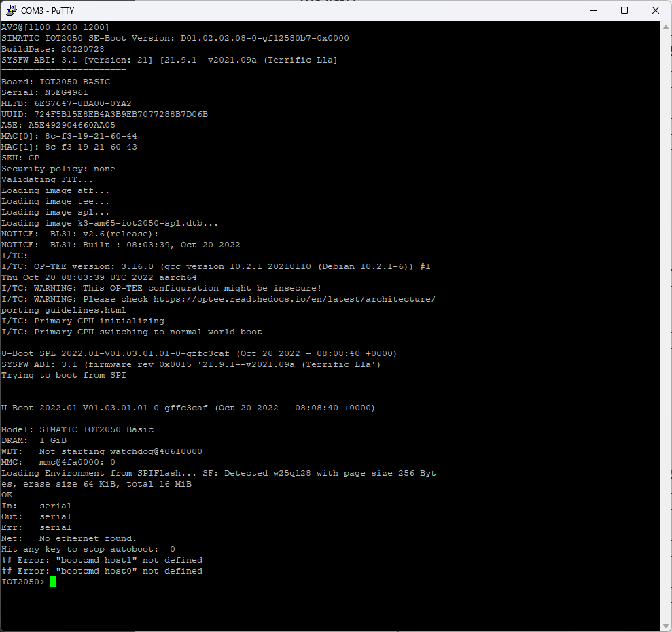Click the 'MAC[1]: 8c-f3-19-21-60-43' line
This screenshot has width=672, height=632.
(69, 147)
